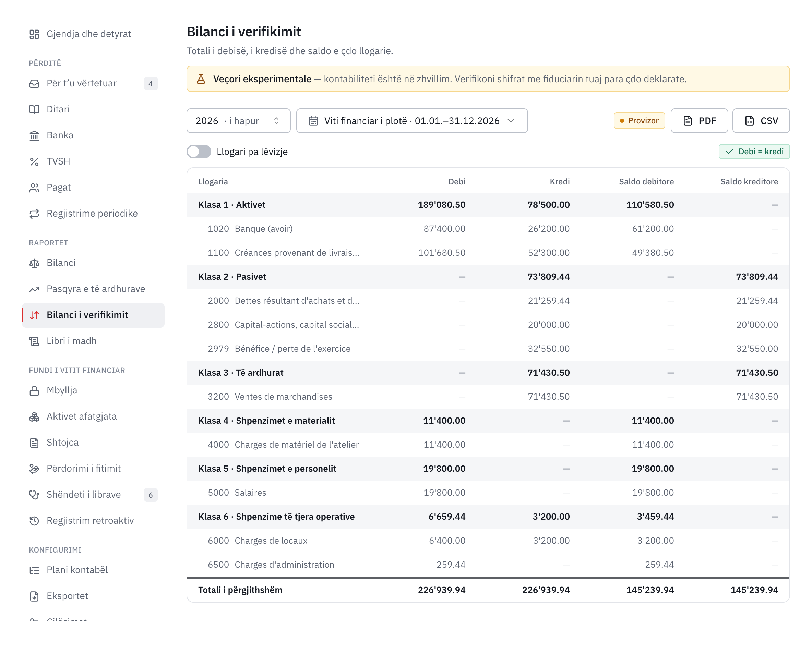Select 2800 Capital-actions, capital social... account
This screenshot has height=654, width=812.
point(488,325)
